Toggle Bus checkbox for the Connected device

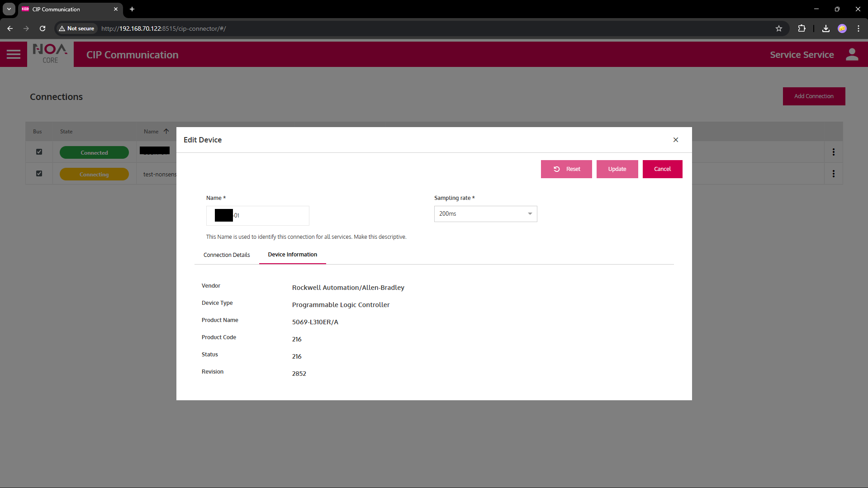[x=39, y=152]
